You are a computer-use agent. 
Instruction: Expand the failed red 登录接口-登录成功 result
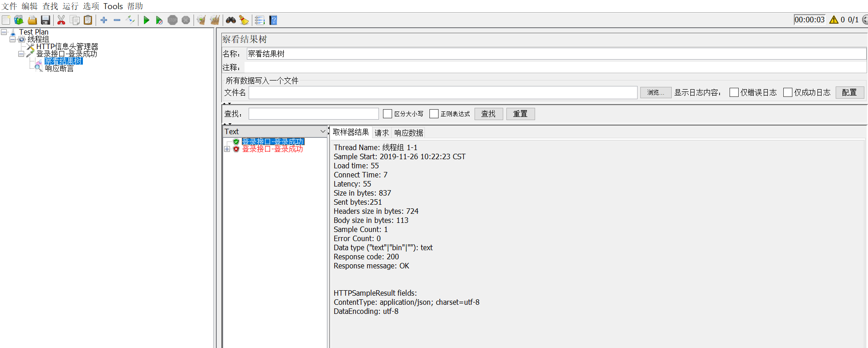227,149
